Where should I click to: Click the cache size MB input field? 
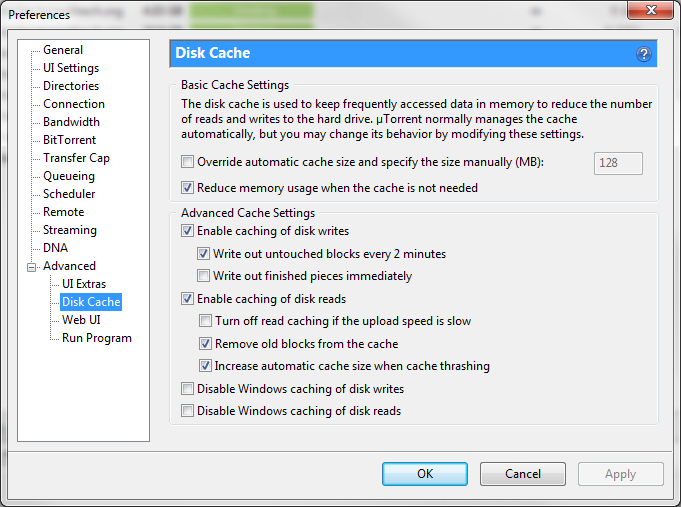point(618,163)
